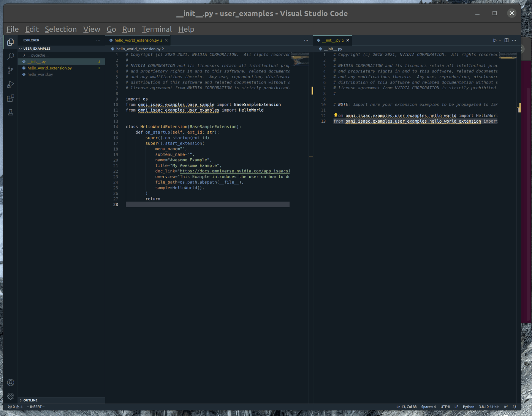Click "class HelloWorldExtension" definition line
Image resolution: width=532 pixels, height=416 pixels.
184,127
